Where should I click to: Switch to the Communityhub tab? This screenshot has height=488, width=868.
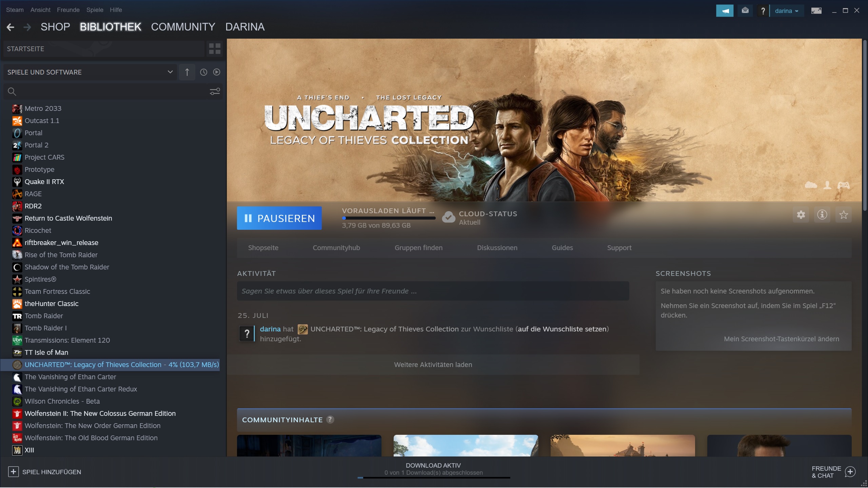click(336, 248)
